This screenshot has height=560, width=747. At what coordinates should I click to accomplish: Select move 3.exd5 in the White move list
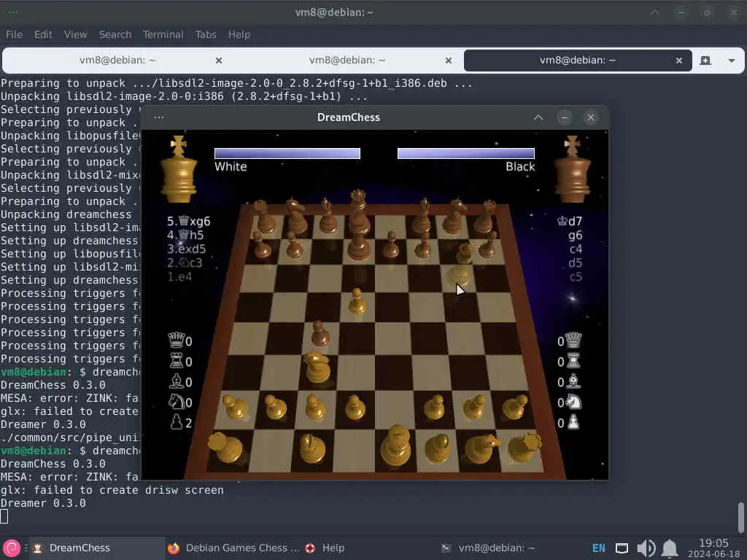pos(186,249)
